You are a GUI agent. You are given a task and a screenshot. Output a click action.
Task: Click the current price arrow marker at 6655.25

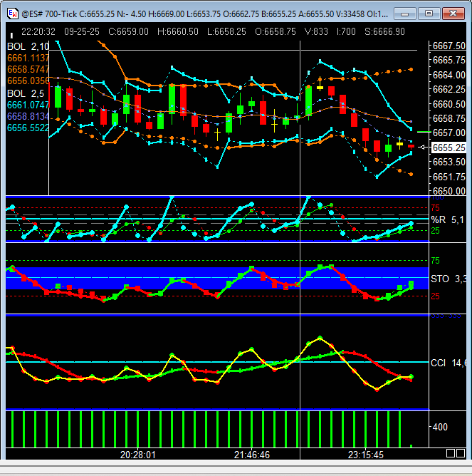423,148
